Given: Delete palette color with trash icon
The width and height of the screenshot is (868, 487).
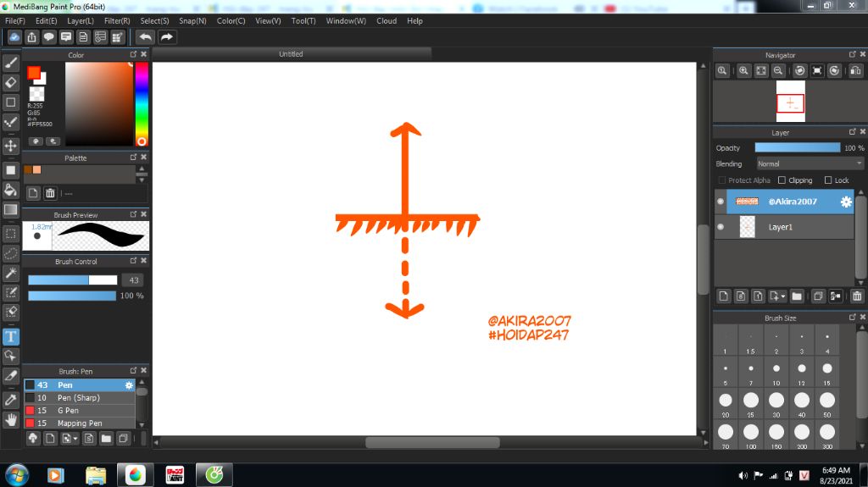Looking at the screenshot, I should [50, 193].
